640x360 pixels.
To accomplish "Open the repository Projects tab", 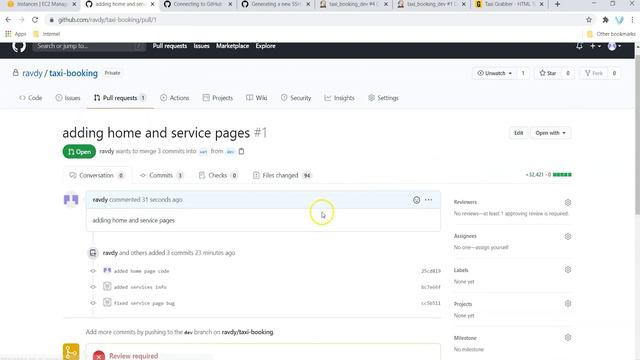I will tap(218, 98).
